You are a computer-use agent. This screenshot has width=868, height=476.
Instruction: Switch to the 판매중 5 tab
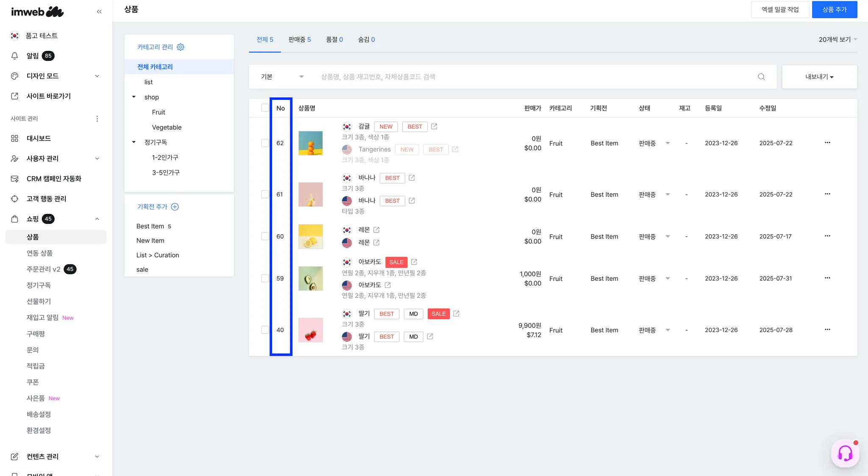tap(299, 39)
